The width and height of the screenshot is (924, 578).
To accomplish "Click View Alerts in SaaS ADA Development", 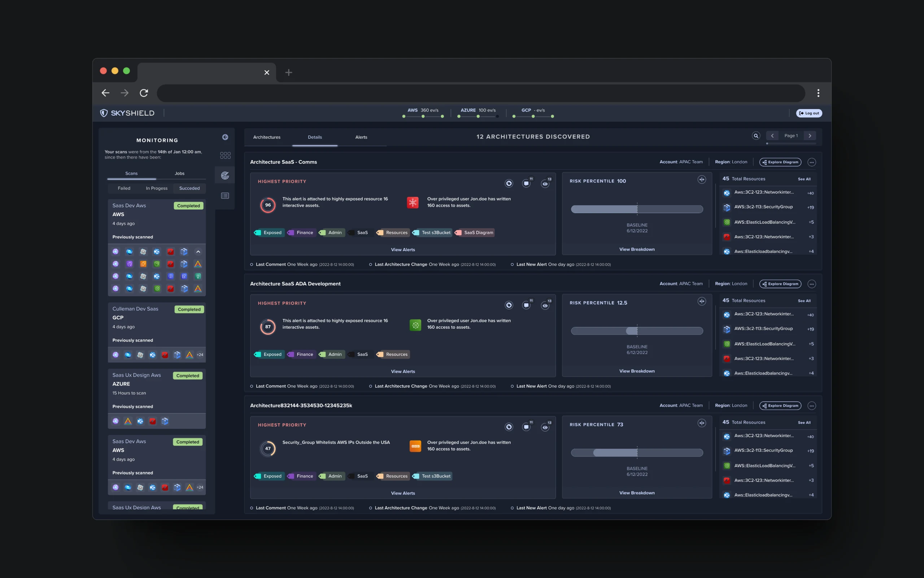I will pyautogui.click(x=403, y=372).
